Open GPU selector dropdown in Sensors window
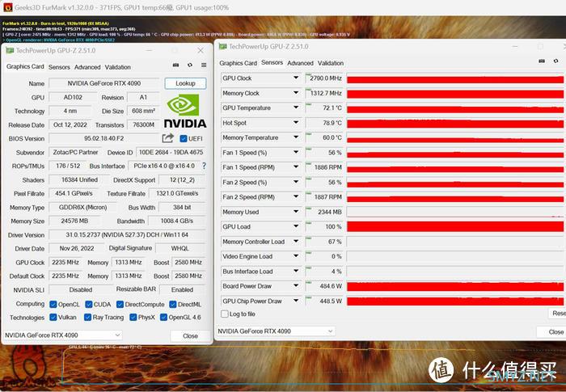The width and height of the screenshot is (566, 392). [x=330, y=331]
